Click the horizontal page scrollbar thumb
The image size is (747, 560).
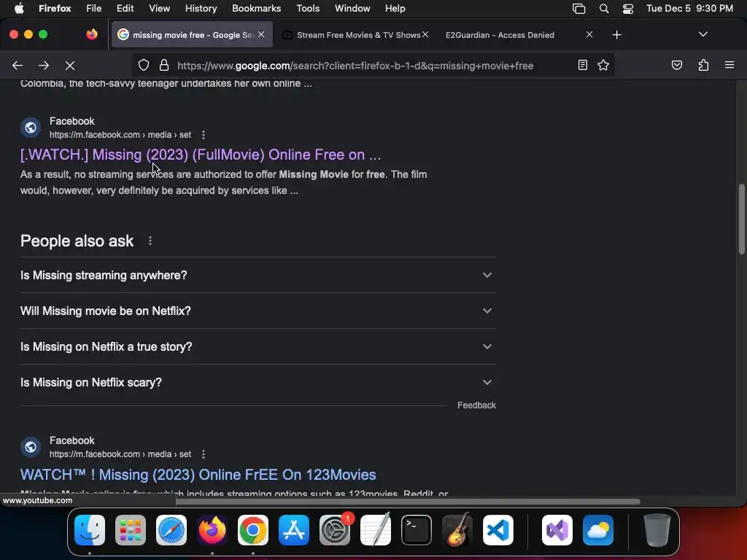[408, 502]
